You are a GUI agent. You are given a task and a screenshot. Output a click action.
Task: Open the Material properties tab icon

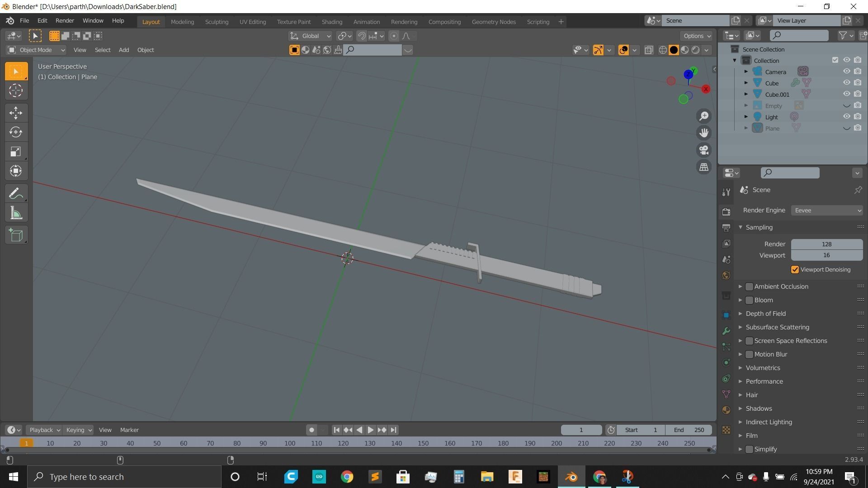(726, 410)
